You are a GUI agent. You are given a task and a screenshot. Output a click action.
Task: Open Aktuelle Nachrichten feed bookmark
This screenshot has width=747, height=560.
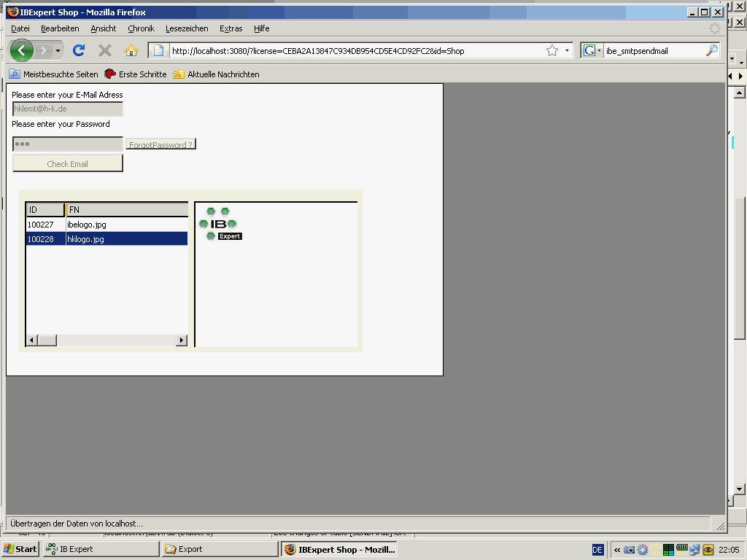click(x=216, y=74)
